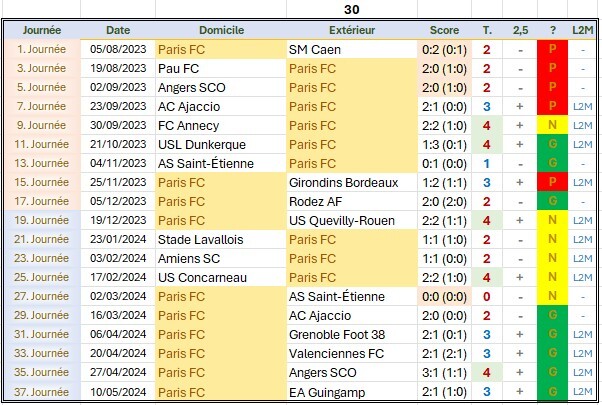Screen dimensions: 602x405
Task: Open the L2M link in the AC Ajaccio 23/09/2023 row
Action: [582, 106]
